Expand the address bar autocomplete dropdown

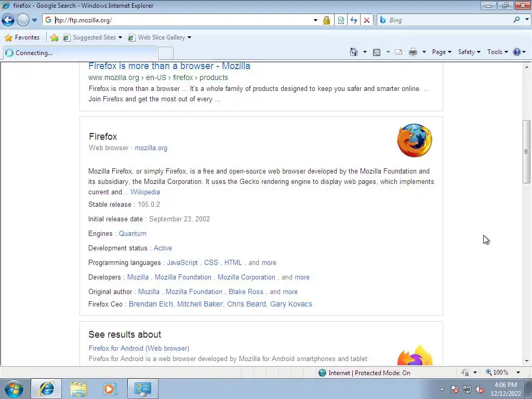point(315,20)
